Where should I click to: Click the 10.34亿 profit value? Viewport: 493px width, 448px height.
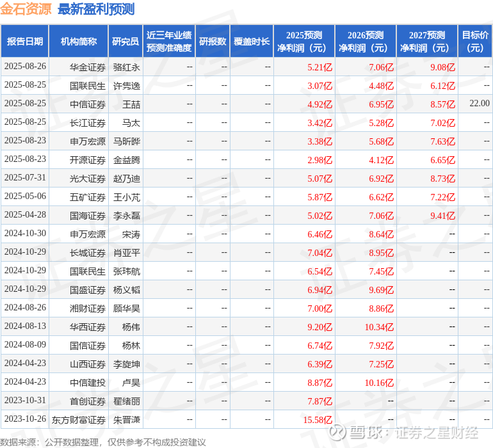pyautogui.click(x=379, y=327)
